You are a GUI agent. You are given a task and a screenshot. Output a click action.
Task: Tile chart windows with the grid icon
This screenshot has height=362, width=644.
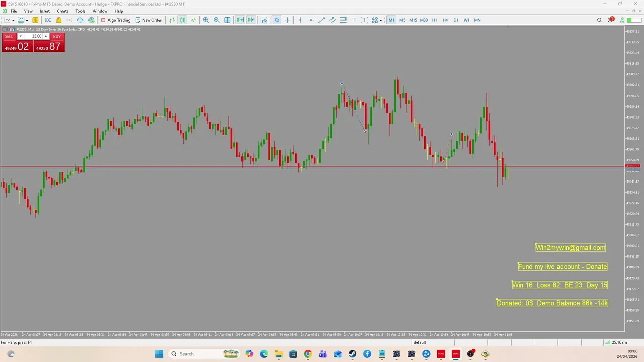click(227, 20)
